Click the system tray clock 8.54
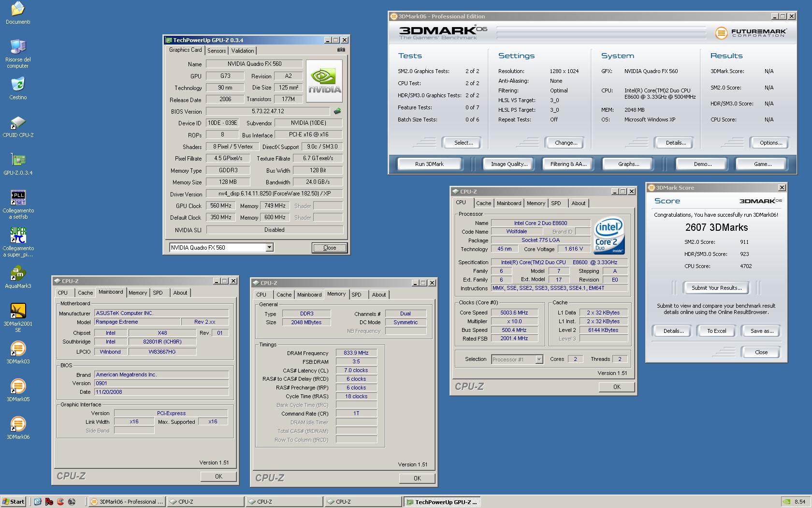The image size is (812, 508). pyautogui.click(x=800, y=502)
